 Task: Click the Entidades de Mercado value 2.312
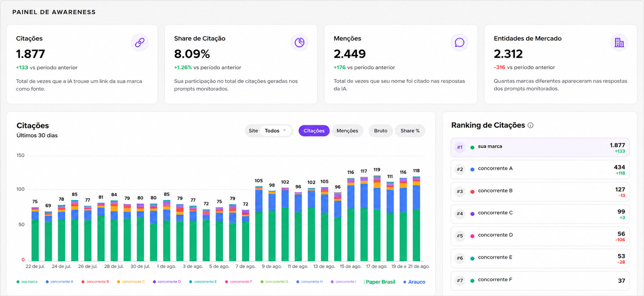tap(508, 54)
